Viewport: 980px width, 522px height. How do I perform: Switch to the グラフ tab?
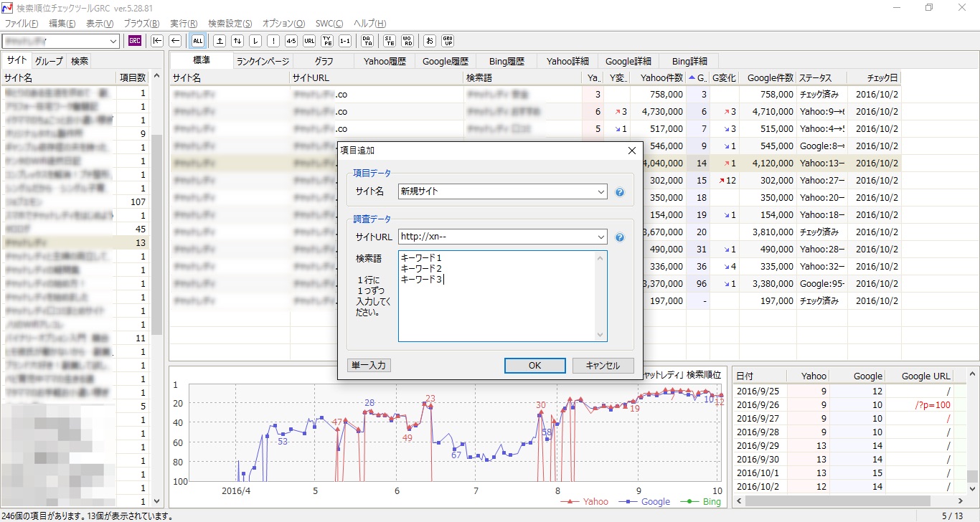click(x=324, y=62)
